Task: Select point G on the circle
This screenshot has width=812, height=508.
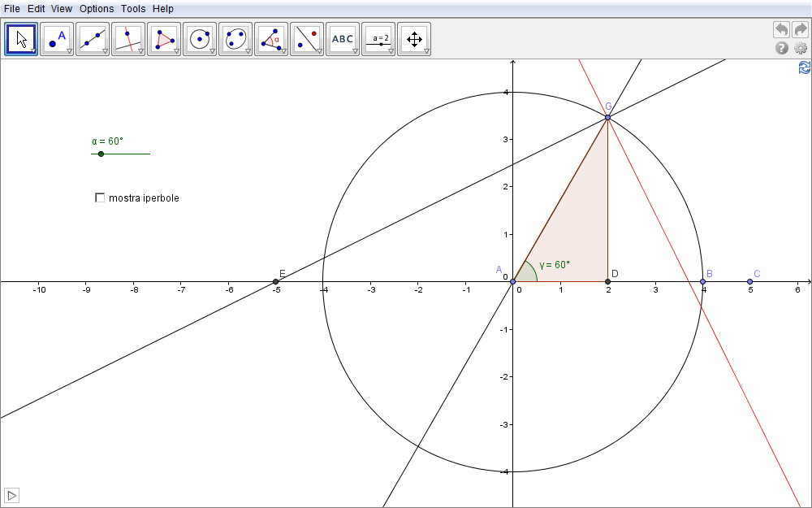Action: click(x=607, y=118)
